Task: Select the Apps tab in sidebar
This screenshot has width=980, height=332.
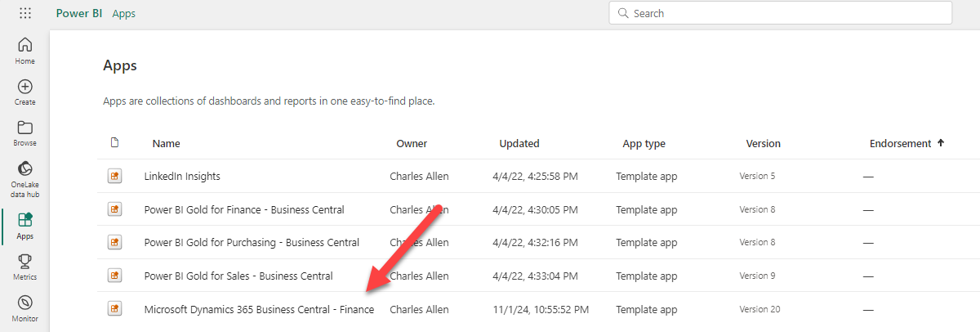Action: tap(25, 225)
